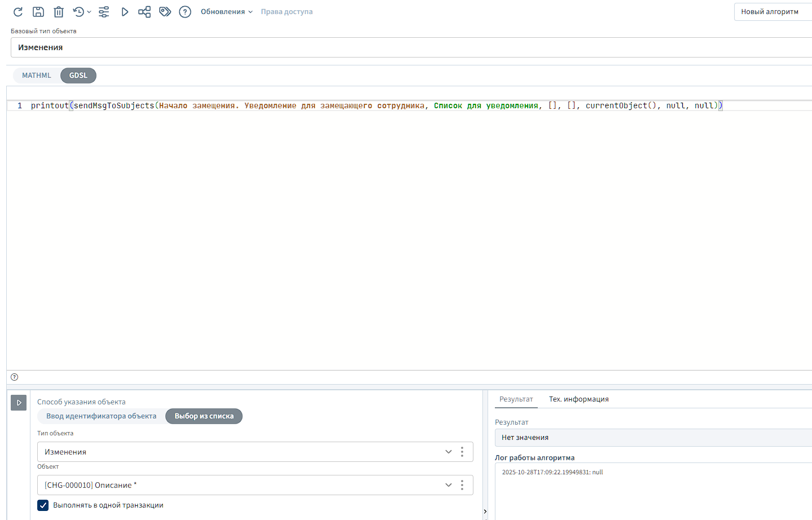Expand the 'Объект' dropdown showing CHG-000010
This screenshot has height=520, width=812.
pyautogui.click(x=448, y=485)
